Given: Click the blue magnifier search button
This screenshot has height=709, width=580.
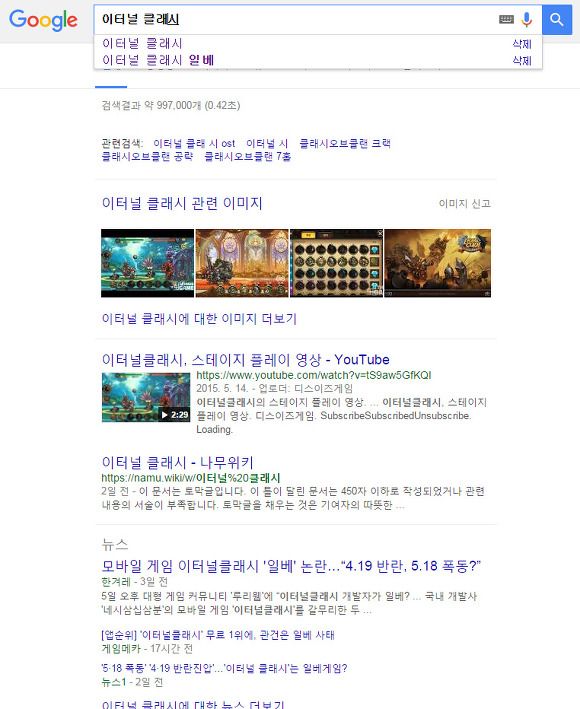Looking at the screenshot, I should [x=557, y=19].
